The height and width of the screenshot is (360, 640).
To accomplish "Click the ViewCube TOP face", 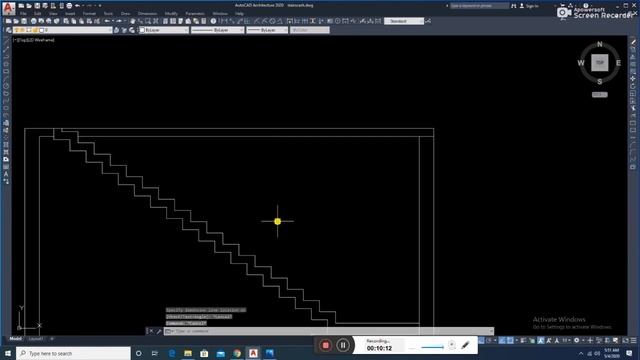I will tap(600, 62).
